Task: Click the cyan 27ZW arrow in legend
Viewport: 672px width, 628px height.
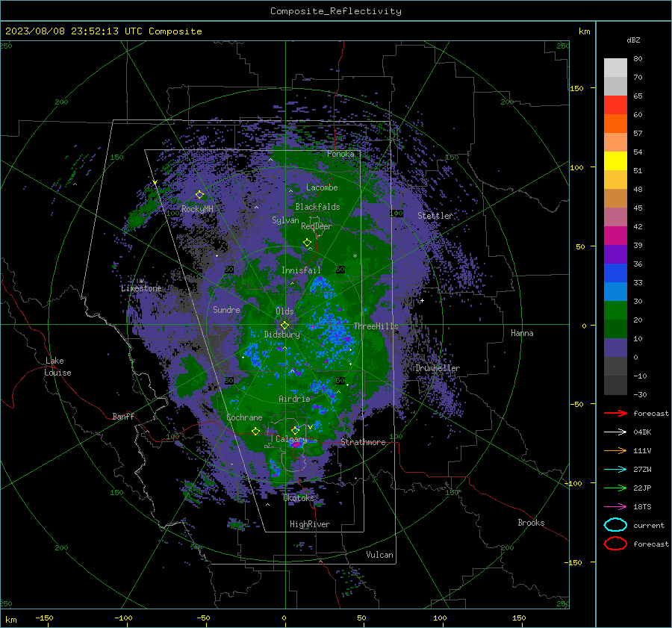Action: coord(615,470)
